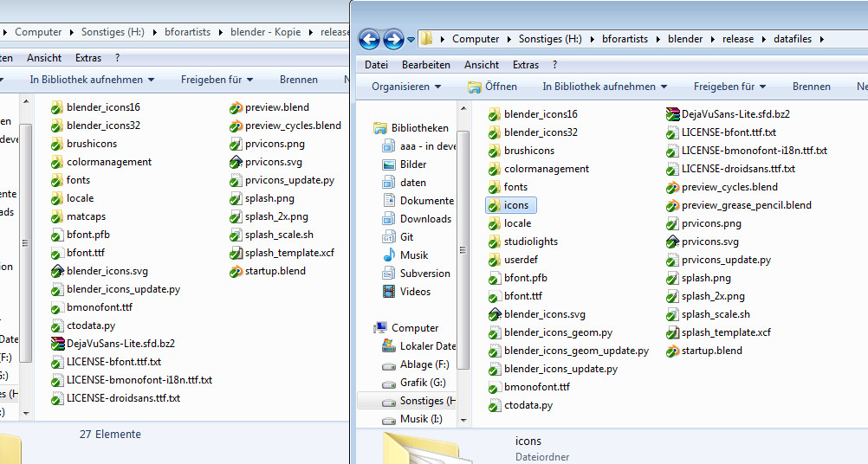Open Freigeben für dropdown in left window
This screenshot has width=868, height=464.
tap(217, 80)
